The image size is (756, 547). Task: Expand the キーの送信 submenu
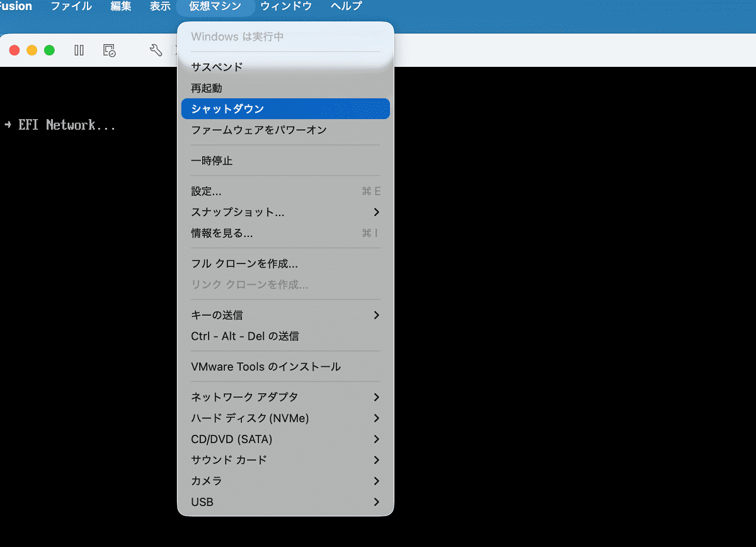(x=285, y=315)
